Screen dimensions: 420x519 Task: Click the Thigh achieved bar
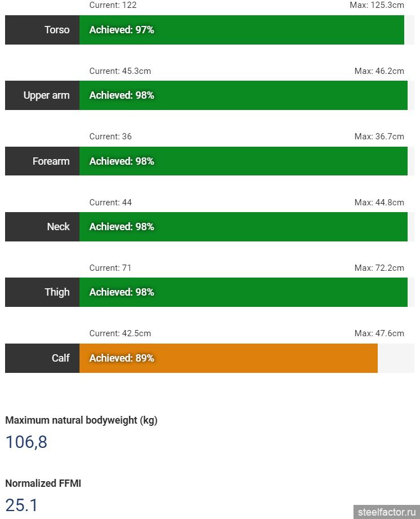click(x=244, y=292)
